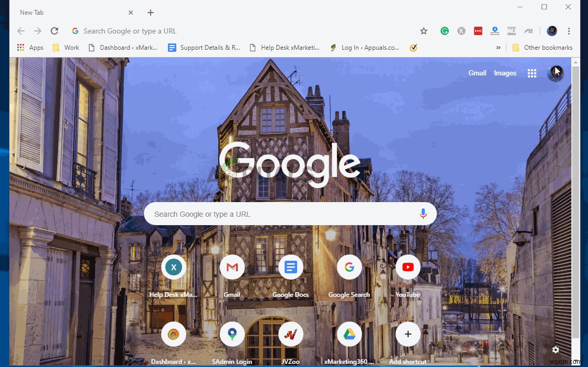This screenshot has width=588, height=367.
Task: Open the Chrome three-dot menu
Action: point(569,31)
